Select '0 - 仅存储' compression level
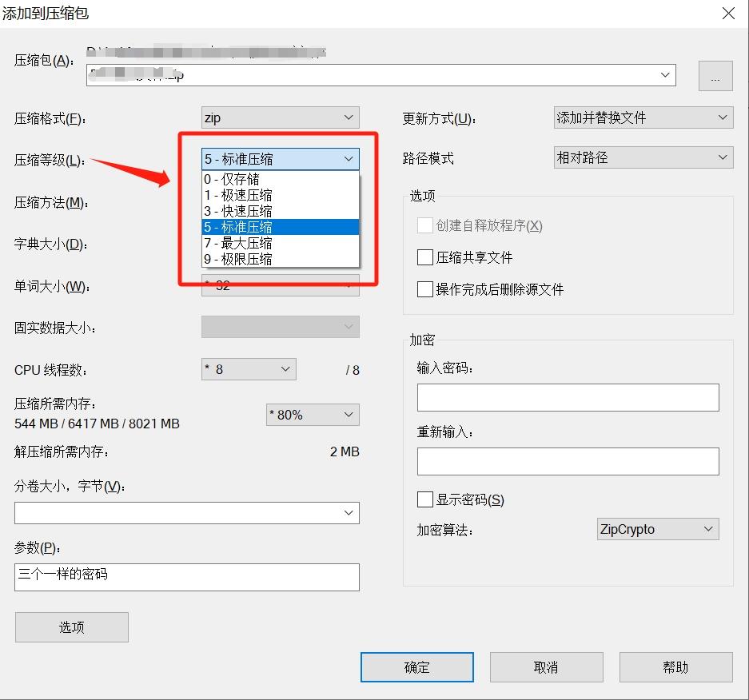The image size is (749, 700). point(280,179)
